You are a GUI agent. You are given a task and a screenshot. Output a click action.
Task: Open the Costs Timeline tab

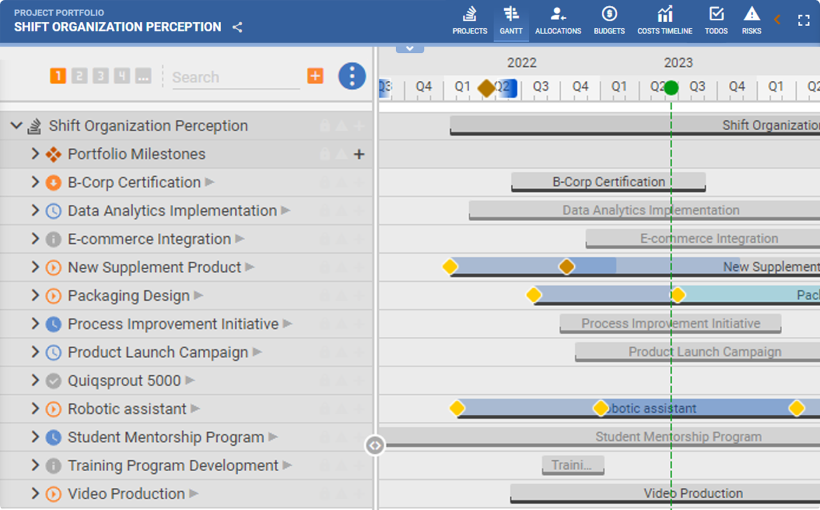[665, 21]
